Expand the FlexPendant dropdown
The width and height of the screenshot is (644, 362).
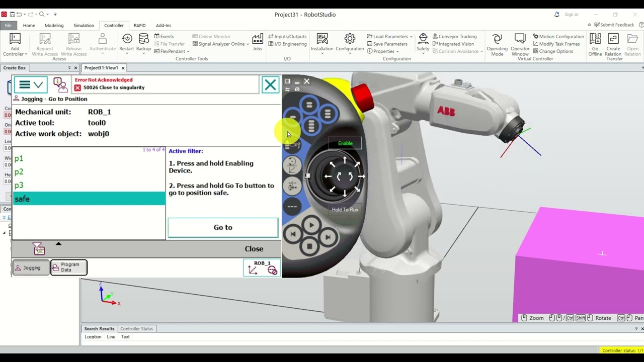(172, 51)
